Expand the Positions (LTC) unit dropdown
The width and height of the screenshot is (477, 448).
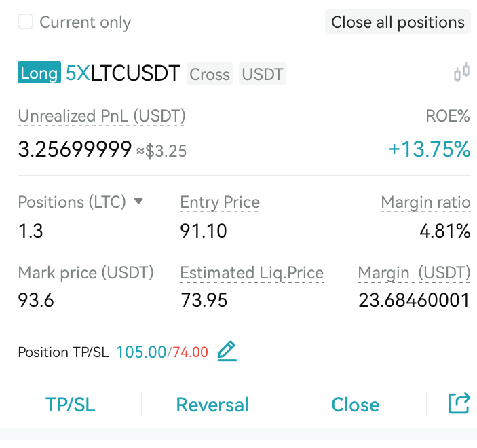(x=138, y=201)
